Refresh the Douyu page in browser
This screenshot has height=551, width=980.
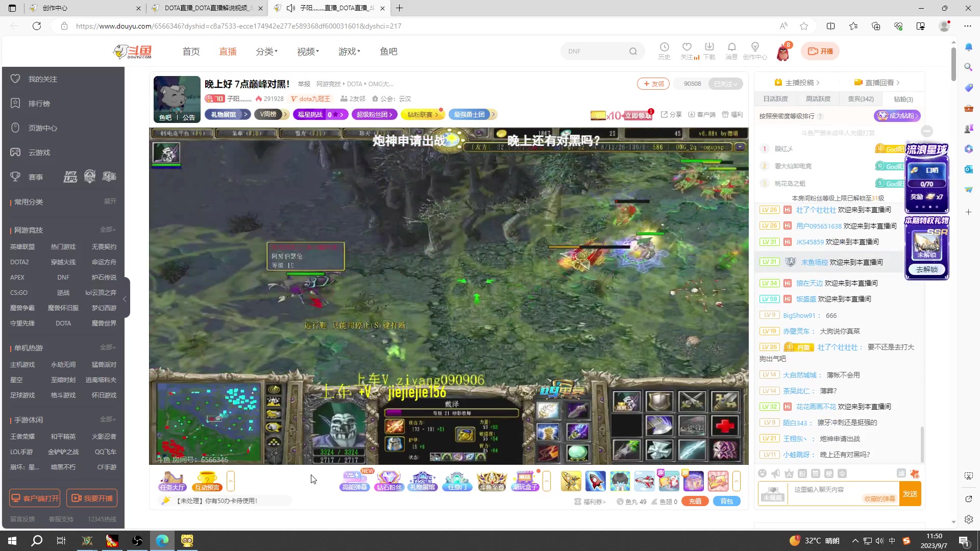(37, 26)
